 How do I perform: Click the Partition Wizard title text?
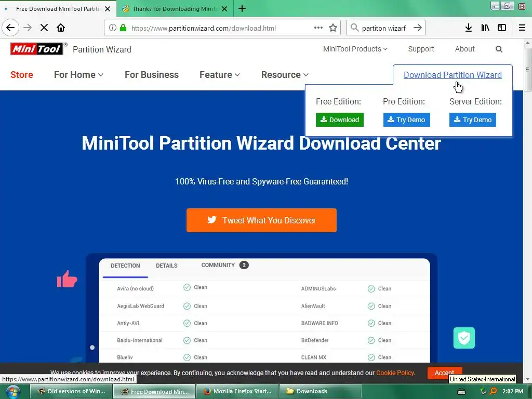click(x=102, y=49)
